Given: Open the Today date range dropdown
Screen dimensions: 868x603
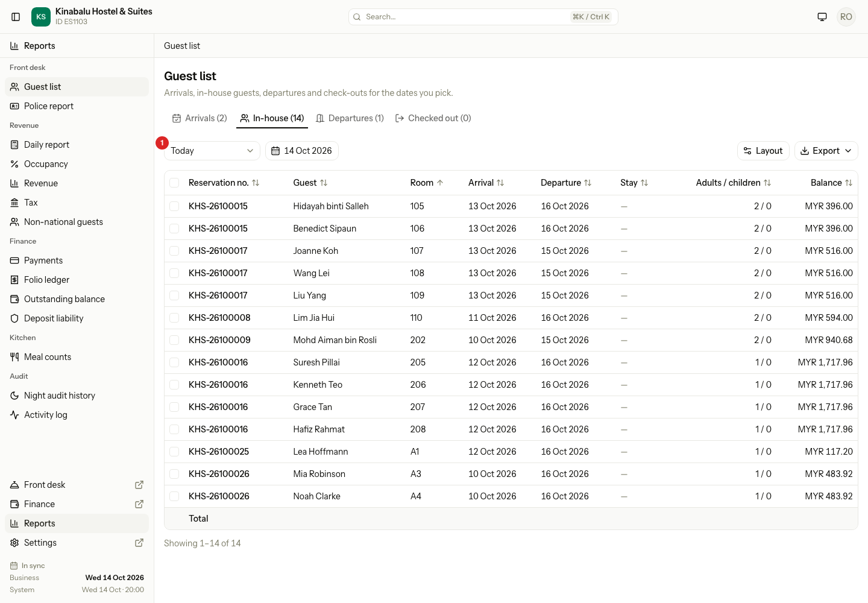Looking at the screenshot, I should [212, 151].
